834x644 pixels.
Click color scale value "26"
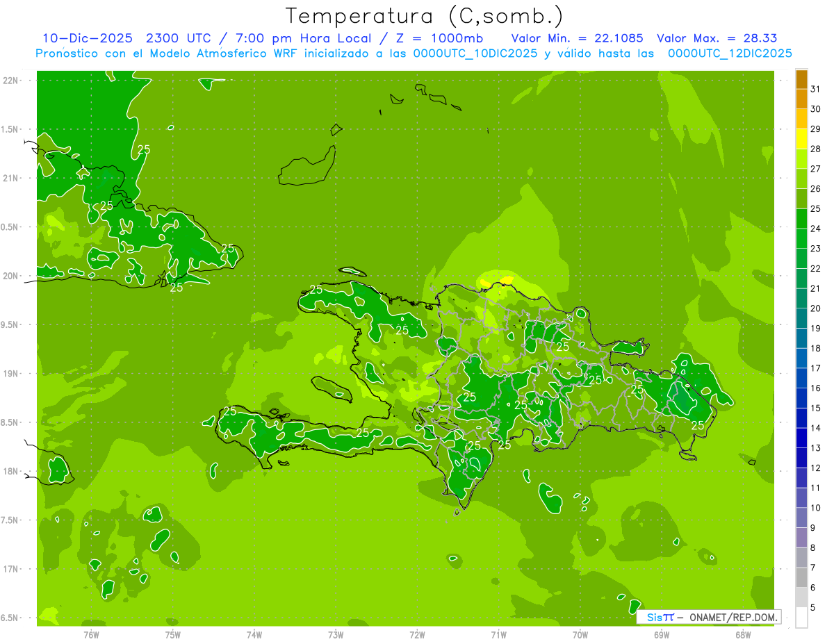coord(816,189)
